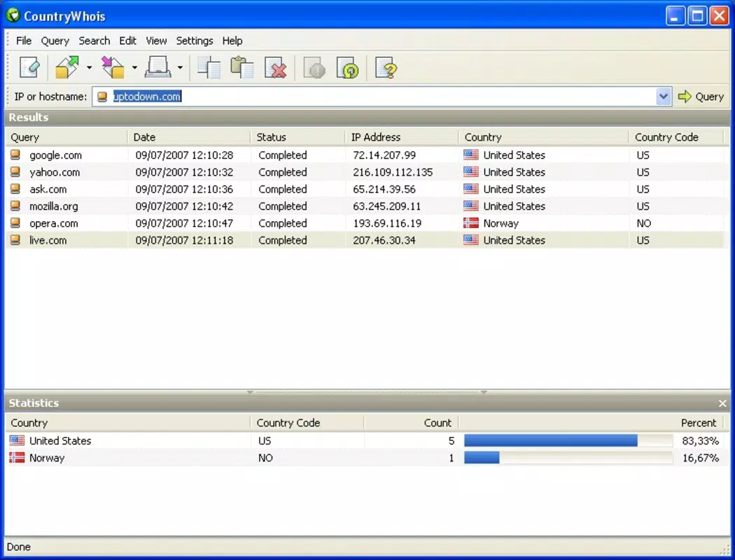Click the NO country code in Results
This screenshot has width=735, height=560.
pyautogui.click(x=643, y=223)
